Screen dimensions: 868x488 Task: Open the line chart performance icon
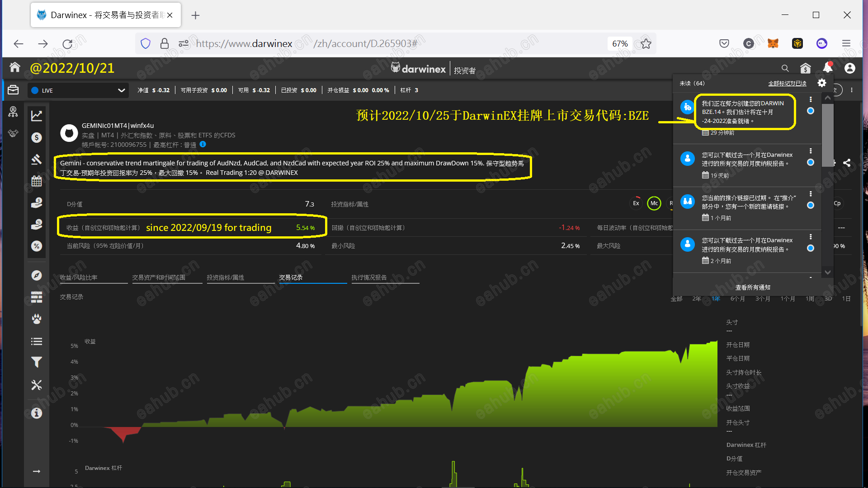click(37, 116)
